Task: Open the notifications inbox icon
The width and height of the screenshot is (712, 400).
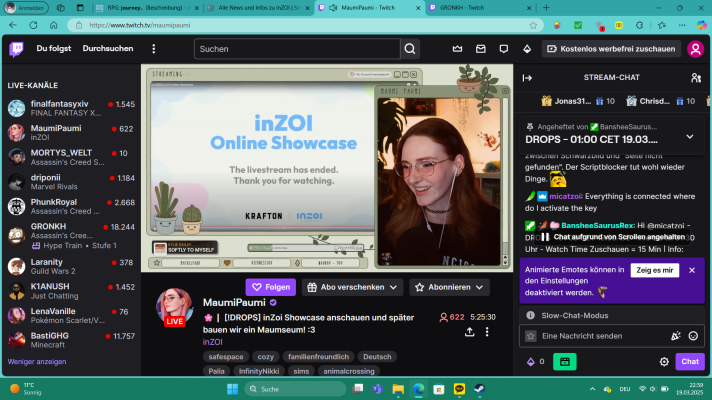Action: click(x=480, y=49)
